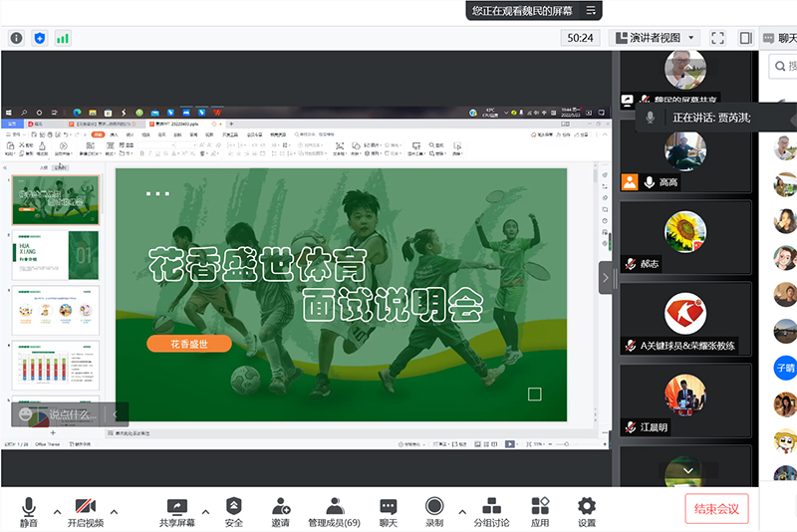
Task: Select the A关键球员&荣耀张教练 participant tile
Action: [685, 319]
